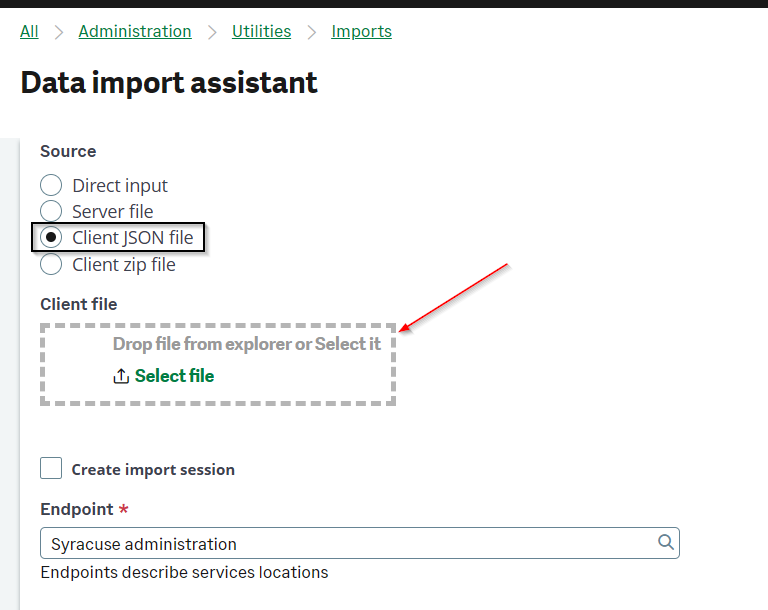
Task: Click the Client JSON file label text
Action: (133, 238)
